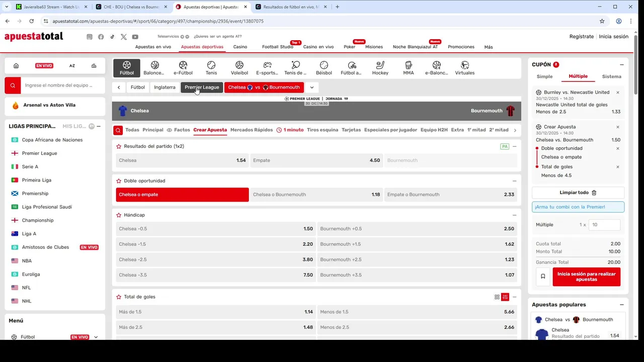Collapse the Total de goles section

point(514,297)
